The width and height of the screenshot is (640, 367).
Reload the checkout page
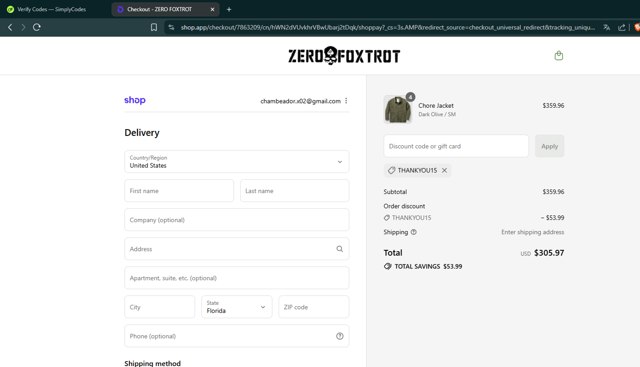pyautogui.click(x=37, y=27)
